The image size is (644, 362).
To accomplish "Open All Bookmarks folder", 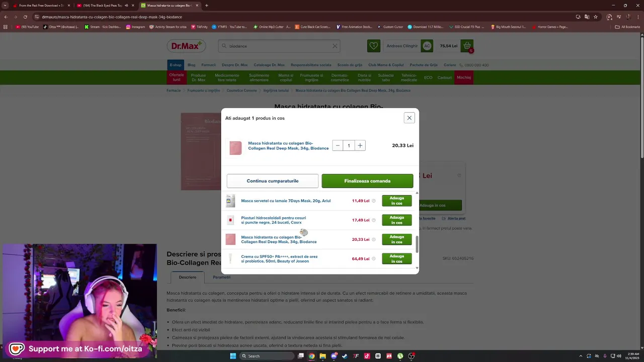I will [x=627, y=27].
